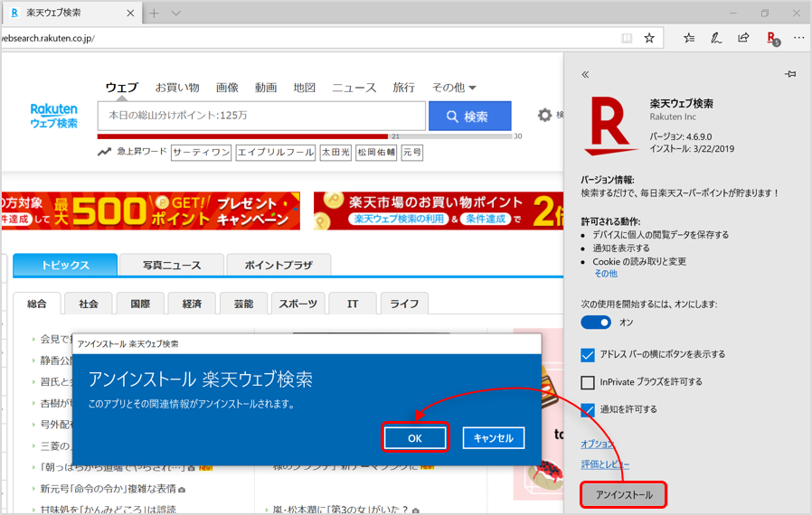Viewport: 812px width, 515px height.
Task: Open Rakuten extension toolbar icon
Action: pos(773,38)
